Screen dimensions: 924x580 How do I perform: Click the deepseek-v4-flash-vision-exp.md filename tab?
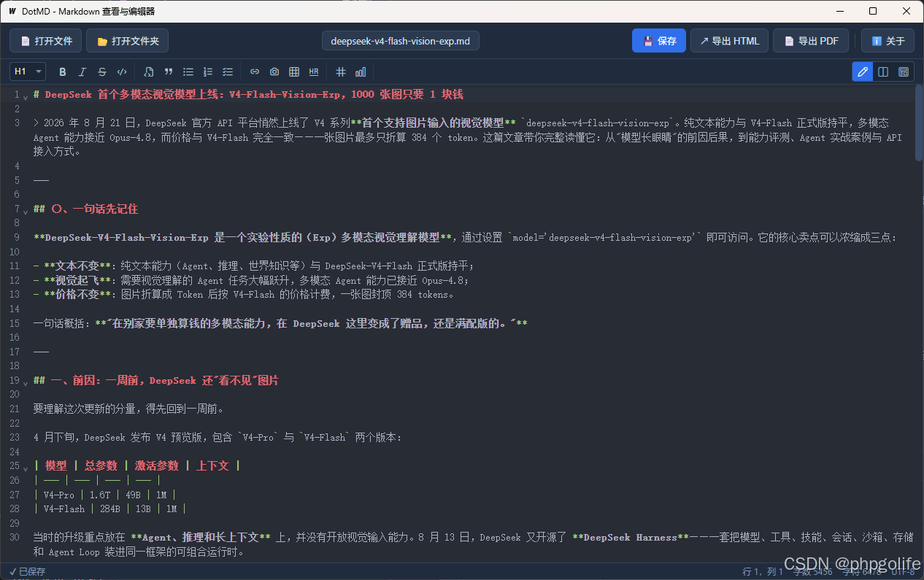[x=401, y=41]
